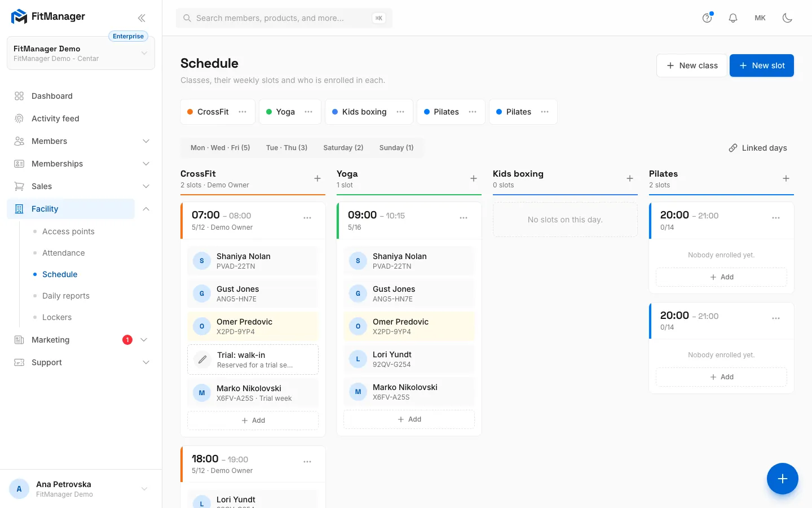Open the MK user avatar menu
Viewport: 812px width, 508px height.
(x=760, y=18)
